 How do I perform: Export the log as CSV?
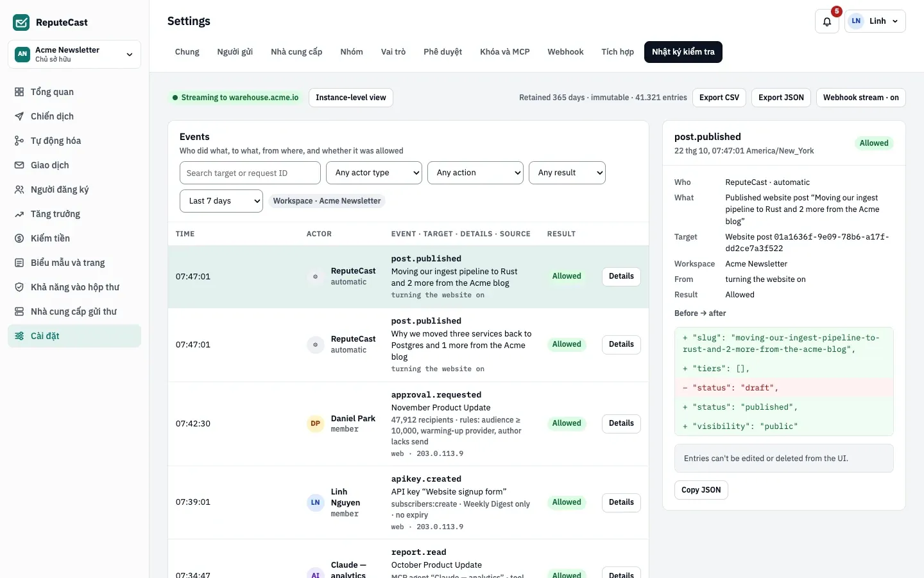pyautogui.click(x=719, y=98)
